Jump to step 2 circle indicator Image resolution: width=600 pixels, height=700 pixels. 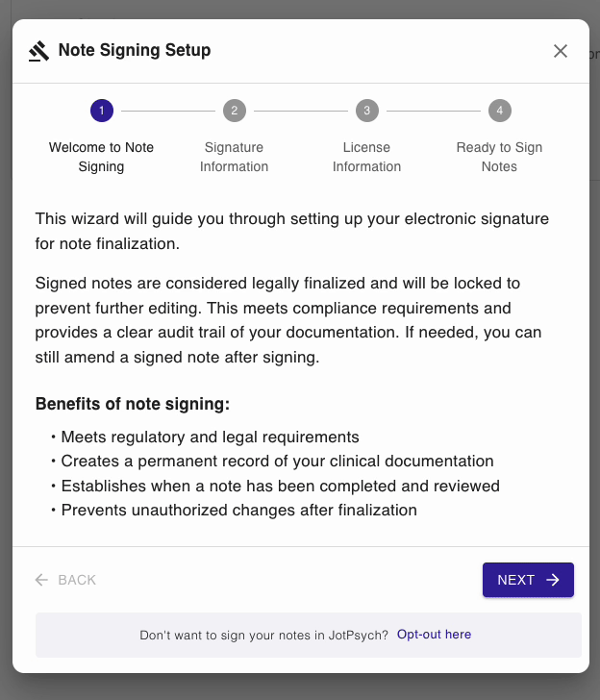pos(234,111)
